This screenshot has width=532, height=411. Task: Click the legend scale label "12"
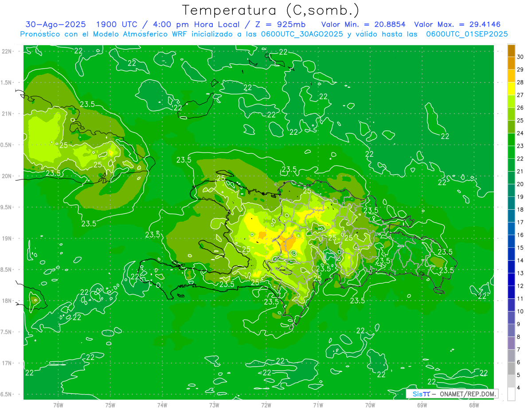click(520, 286)
